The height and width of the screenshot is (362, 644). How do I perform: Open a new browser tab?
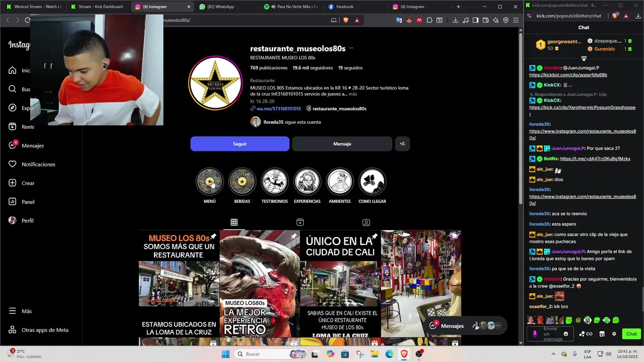(458, 7)
